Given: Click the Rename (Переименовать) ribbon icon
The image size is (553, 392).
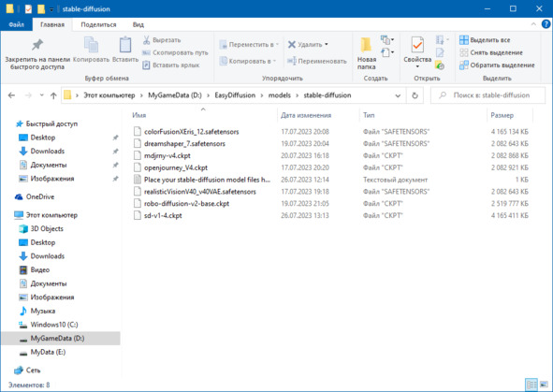Looking at the screenshot, I should (x=292, y=61).
